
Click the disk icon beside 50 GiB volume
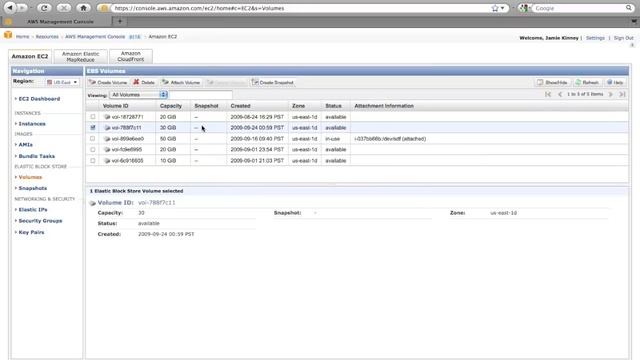pos(107,139)
